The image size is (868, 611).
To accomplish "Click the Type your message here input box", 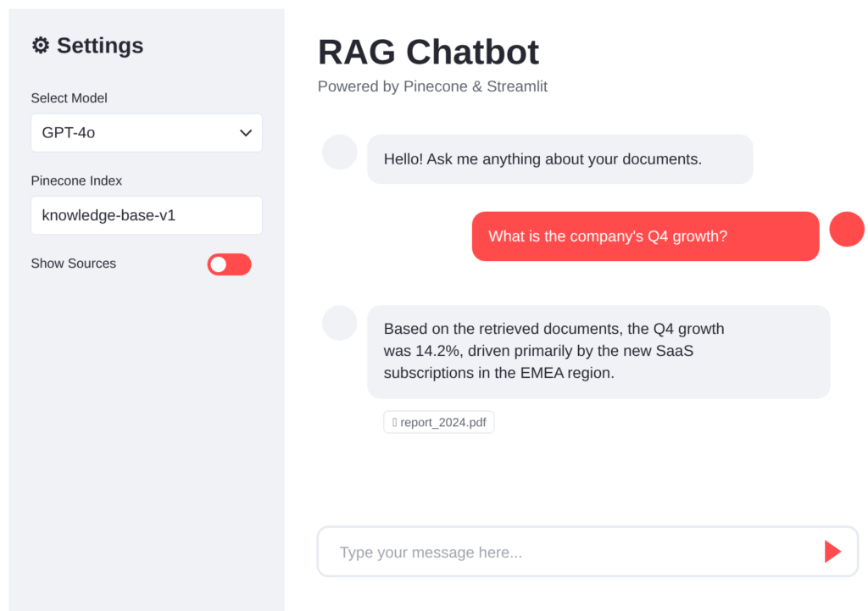I will [x=551, y=551].
